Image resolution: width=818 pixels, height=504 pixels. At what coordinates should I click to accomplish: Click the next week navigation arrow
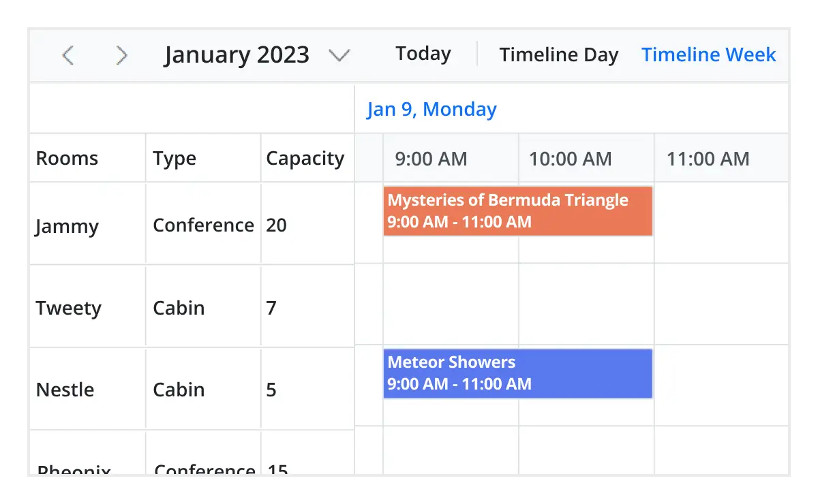click(x=121, y=55)
